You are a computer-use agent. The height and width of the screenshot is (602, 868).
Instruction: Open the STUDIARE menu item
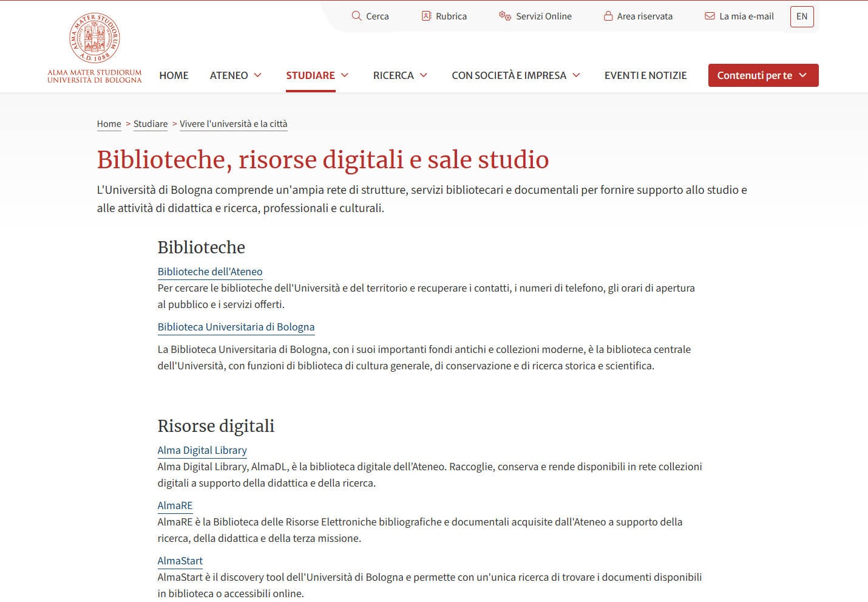(x=310, y=75)
